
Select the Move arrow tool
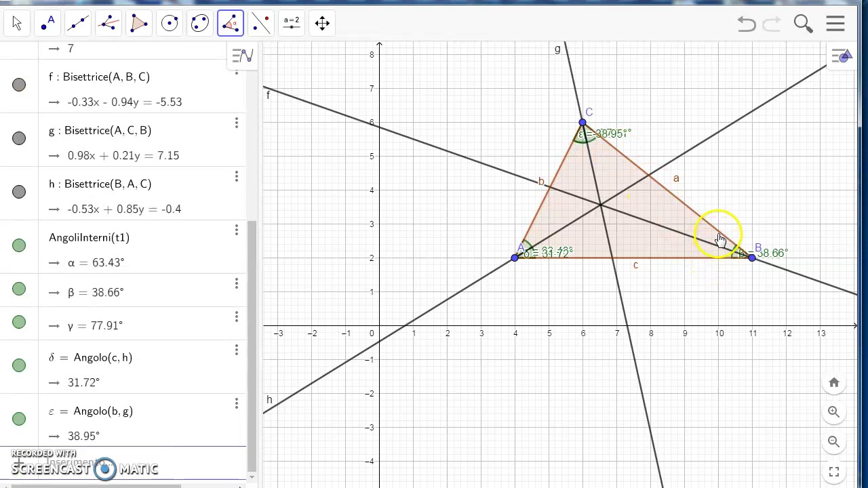coord(17,23)
